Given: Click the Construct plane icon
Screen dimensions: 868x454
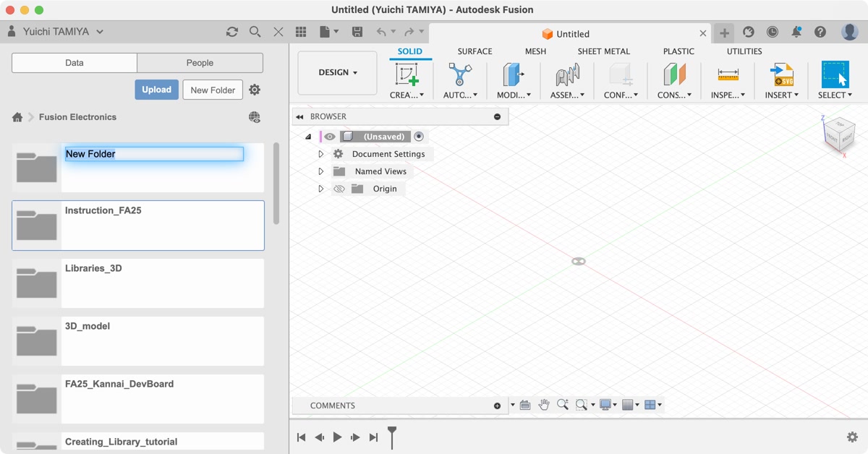Looking at the screenshot, I should (674, 74).
